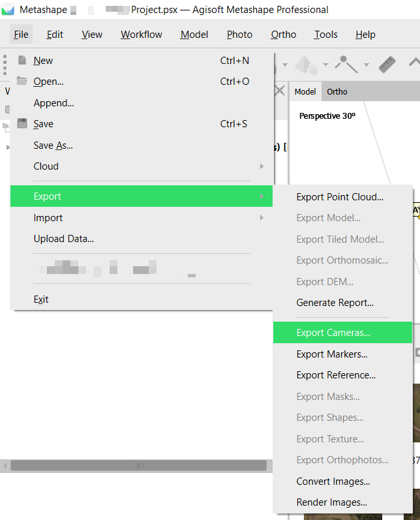
Task: Click the Open folder icon
Action: click(22, 81)
